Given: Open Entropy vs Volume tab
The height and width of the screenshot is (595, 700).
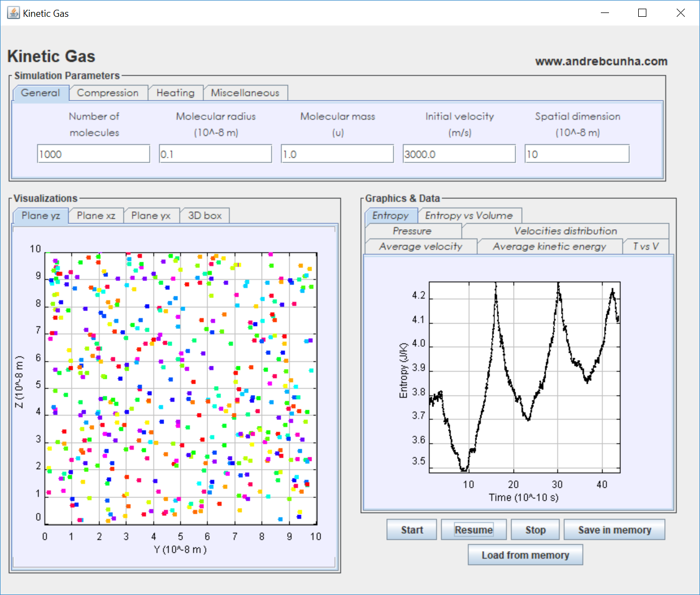Looking at the screenshot, I should pyautogui.click(x=469, y=216).
